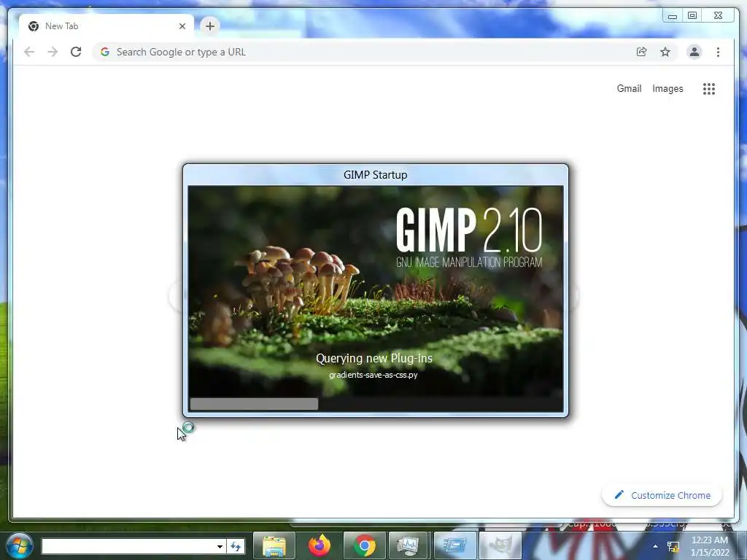Click the share icon in the address bar

pos(642,52)
